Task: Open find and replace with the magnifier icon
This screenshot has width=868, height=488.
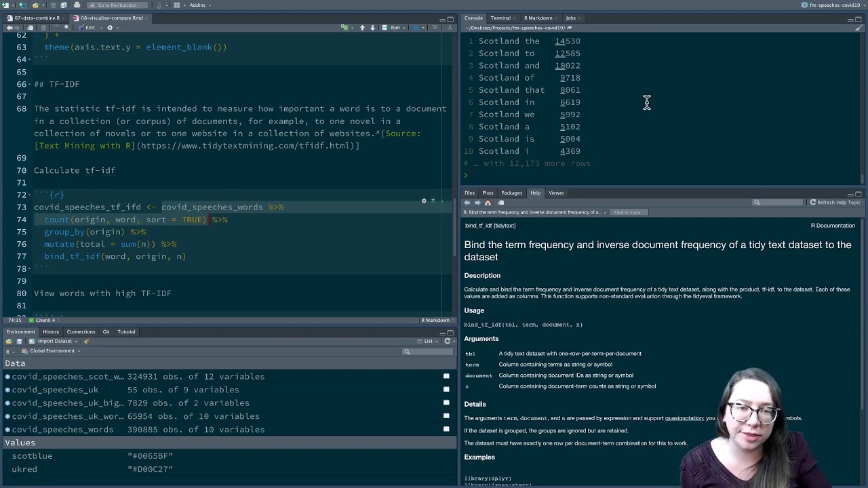Action: point(67,28)
